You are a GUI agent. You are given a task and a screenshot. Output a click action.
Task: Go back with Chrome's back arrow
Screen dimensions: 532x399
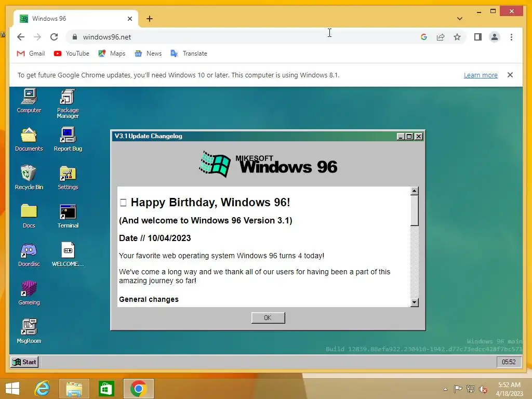21,37
